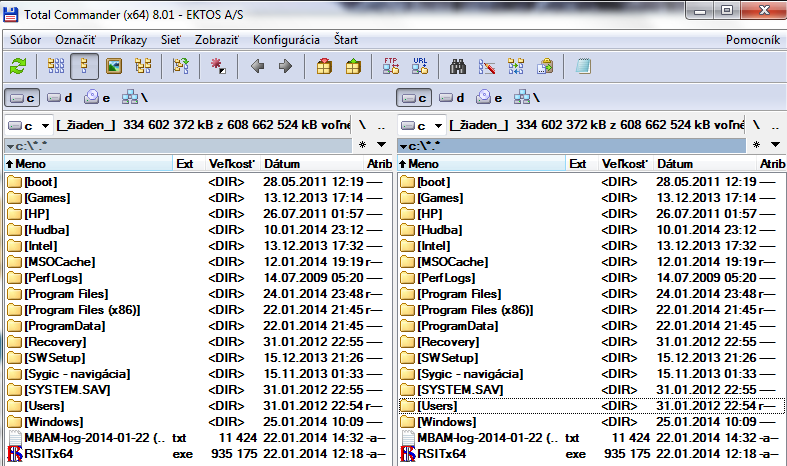Click the synchronize directories icon

[x=515, y=66]
